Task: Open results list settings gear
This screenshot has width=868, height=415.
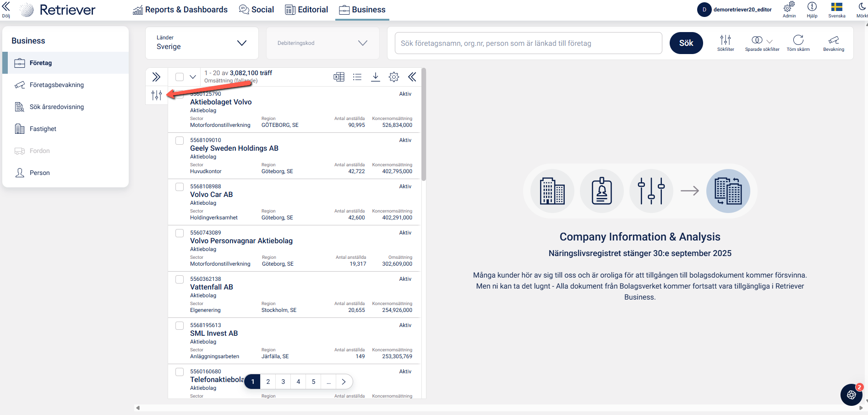Action: click(x=394, y=77)
